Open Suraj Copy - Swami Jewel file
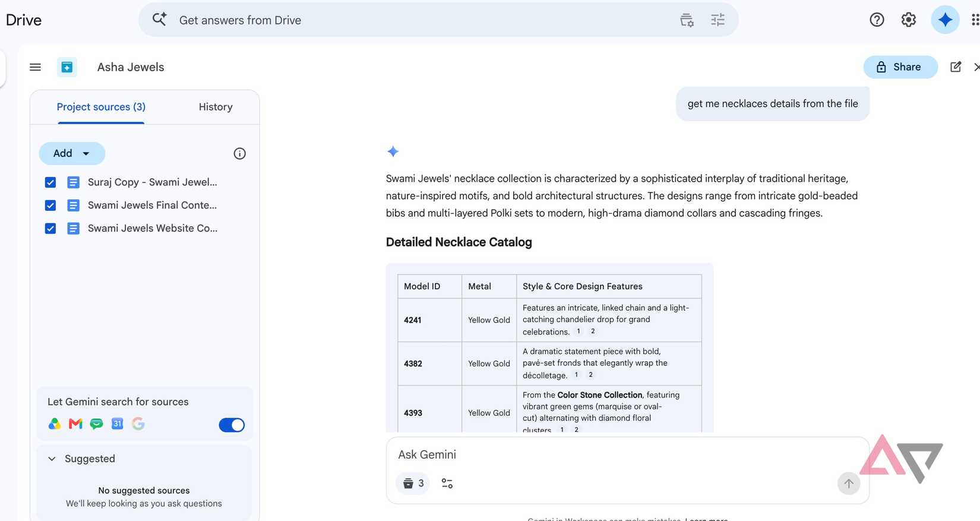The height and width of the screenshot is (521, 980). (x=153, y=182)
